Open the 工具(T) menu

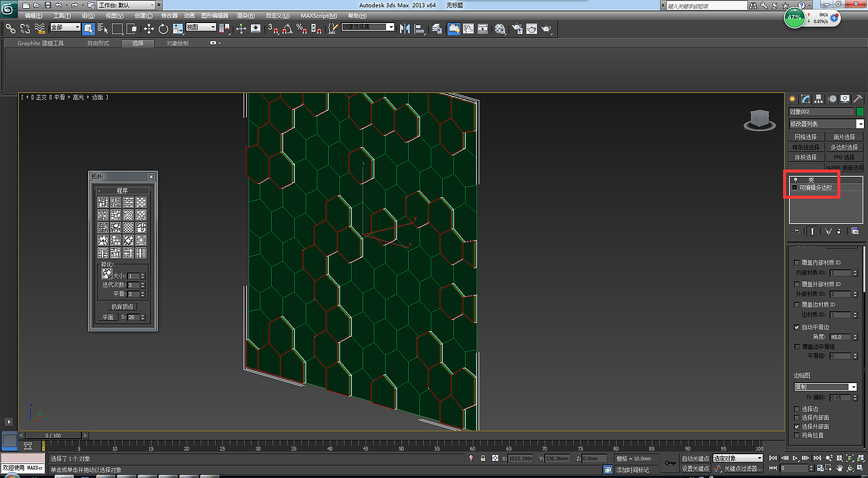62,16
